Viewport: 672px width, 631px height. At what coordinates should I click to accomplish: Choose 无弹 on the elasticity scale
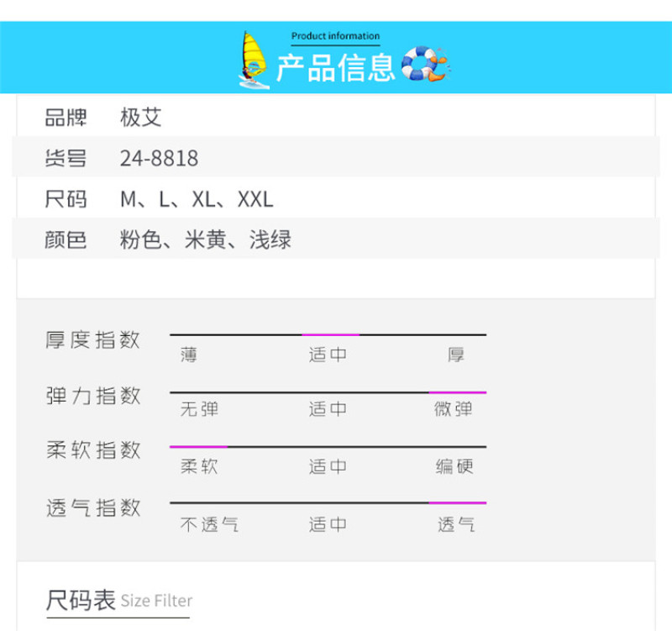199,410
